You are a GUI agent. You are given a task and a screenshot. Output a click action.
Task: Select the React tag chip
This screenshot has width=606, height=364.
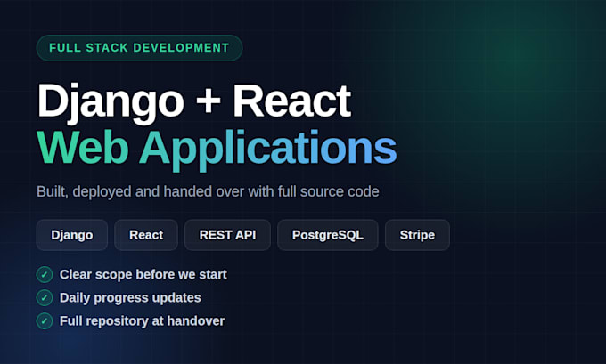[x=146, y=235]
